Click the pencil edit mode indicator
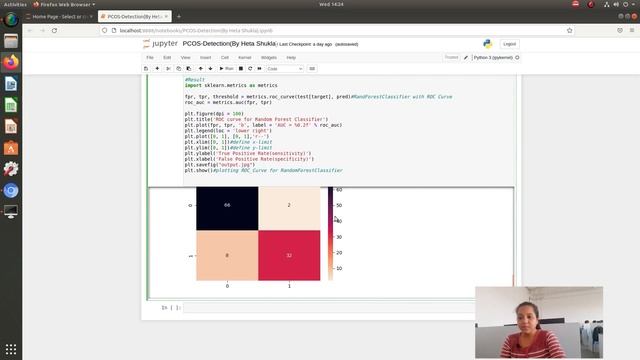 tap(466, 58)
